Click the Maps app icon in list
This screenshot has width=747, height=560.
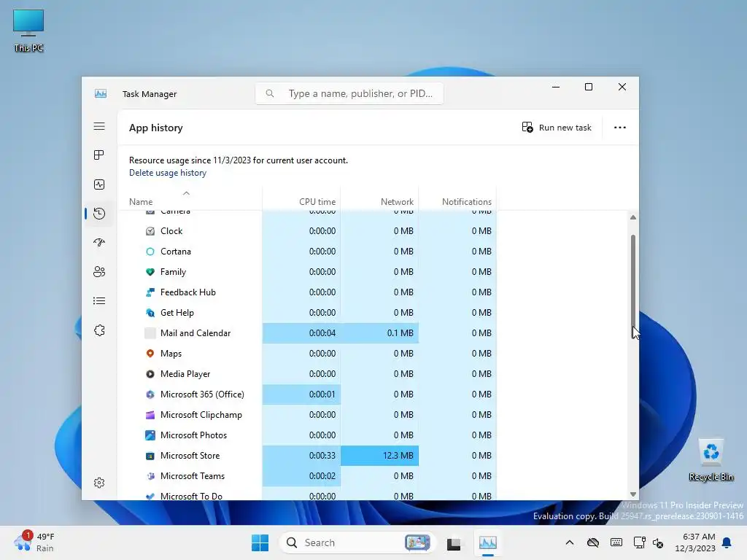[150, 354]
